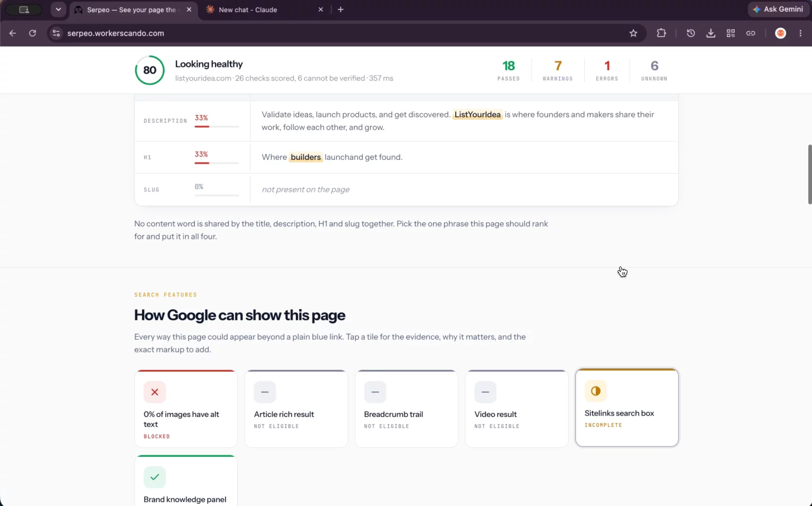This screenshot has width=812, height=506.
Task: Click the dash icon on Video result tile
Action: coord(485,392)
